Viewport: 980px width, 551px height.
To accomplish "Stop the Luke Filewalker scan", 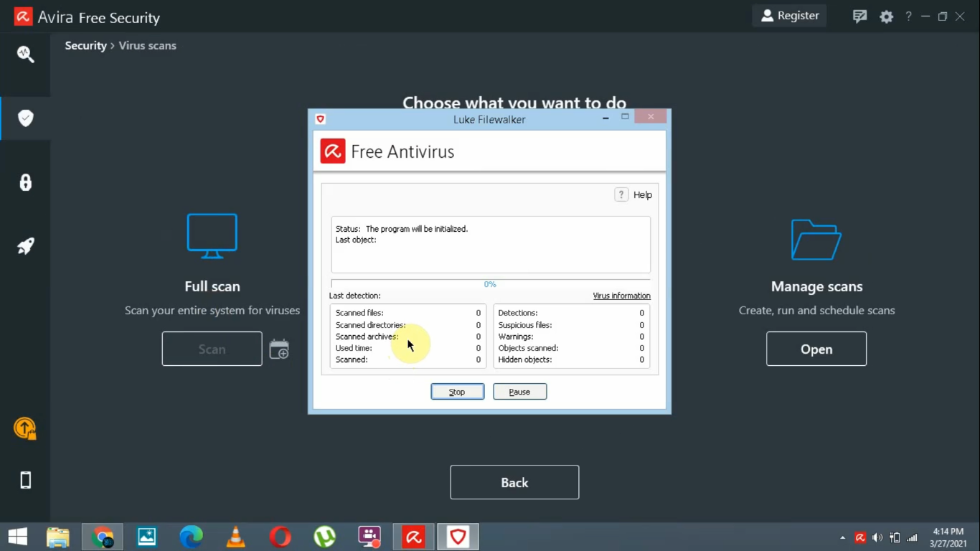I will click(457, 392).
